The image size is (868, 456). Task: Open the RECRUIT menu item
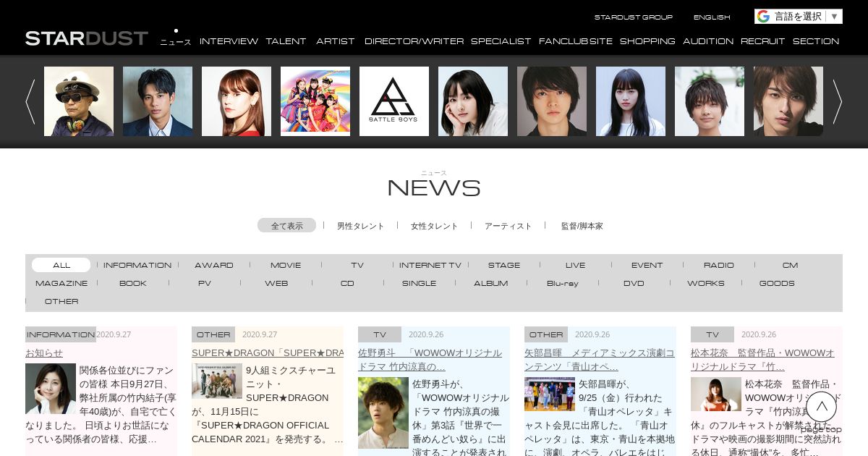763,41
